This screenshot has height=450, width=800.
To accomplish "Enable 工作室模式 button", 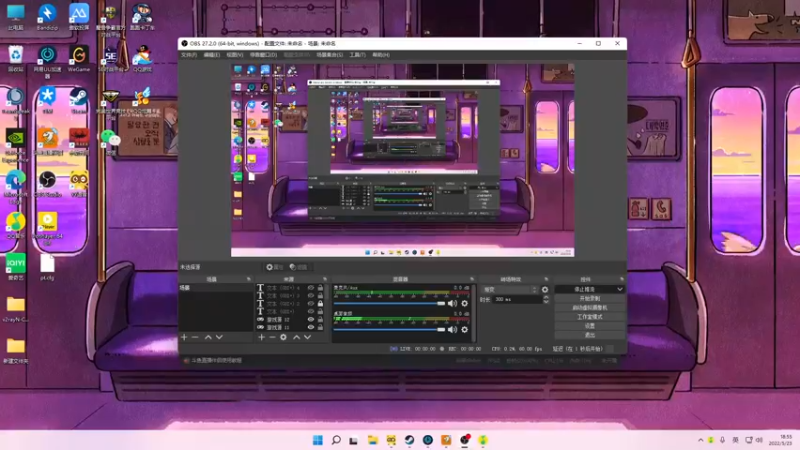I will [x=589, y=317].
